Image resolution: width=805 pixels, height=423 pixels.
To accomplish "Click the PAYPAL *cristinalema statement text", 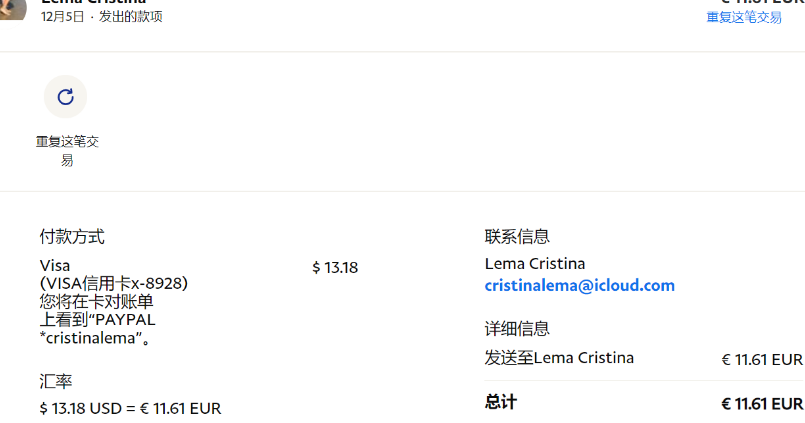I will coord(98,329).
